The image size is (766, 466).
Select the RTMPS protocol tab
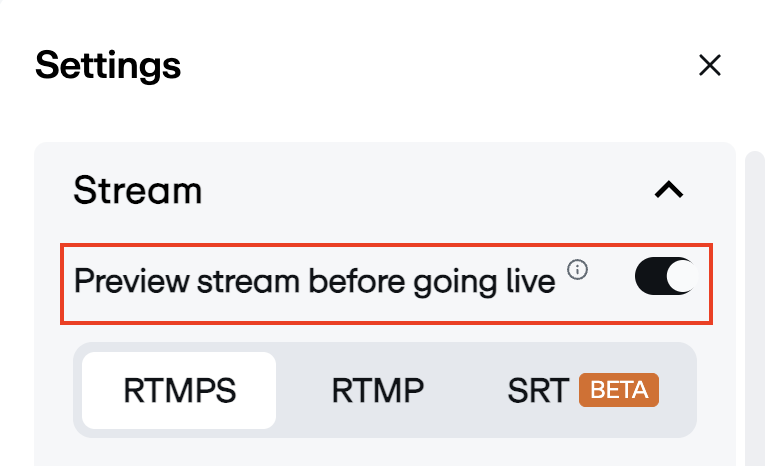click(179, 390)
